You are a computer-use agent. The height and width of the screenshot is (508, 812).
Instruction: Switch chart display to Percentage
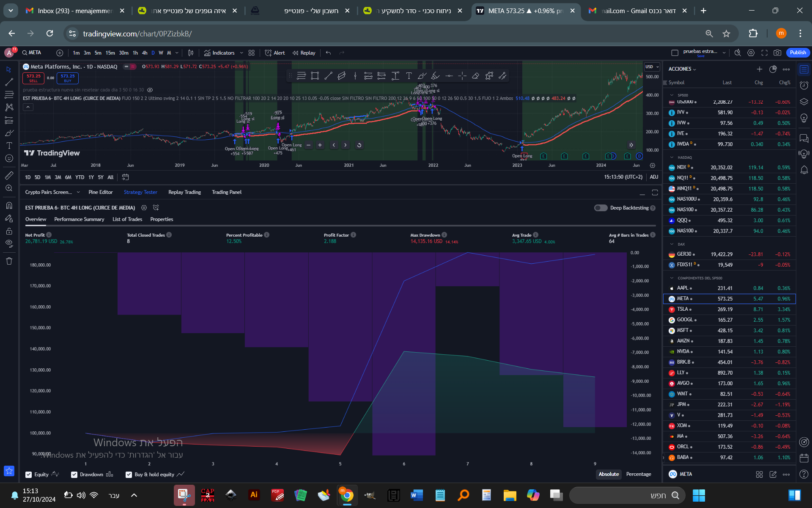pos(638,474)
